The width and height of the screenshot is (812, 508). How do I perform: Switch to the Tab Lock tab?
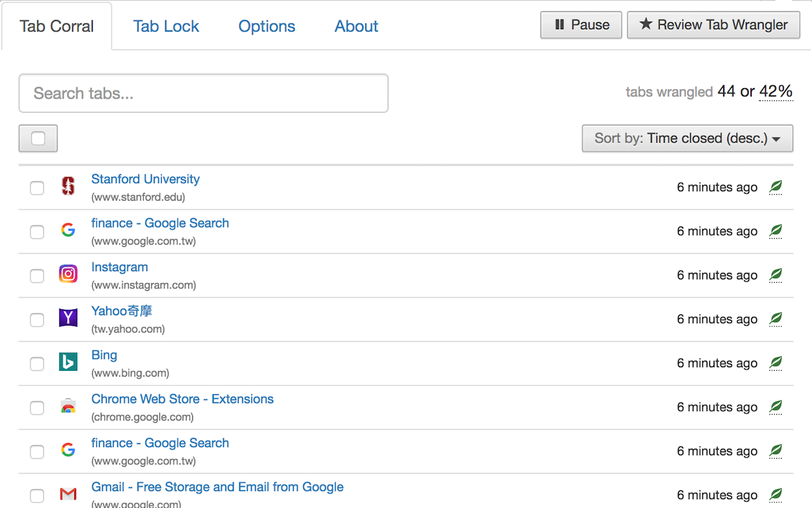(x=166, y=26)
